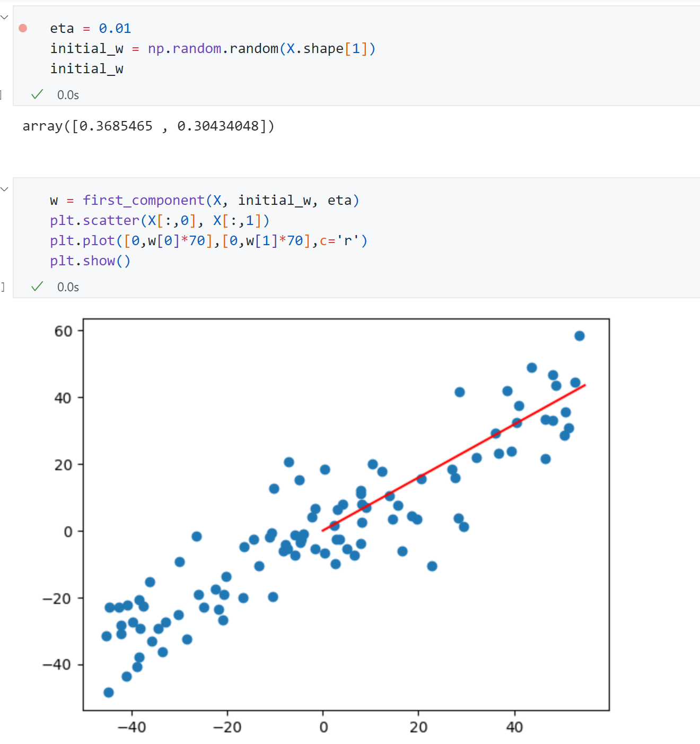Screen dimensions: 700x744
Task: Click the first_component function call
Action: click(x=143, y=201)
